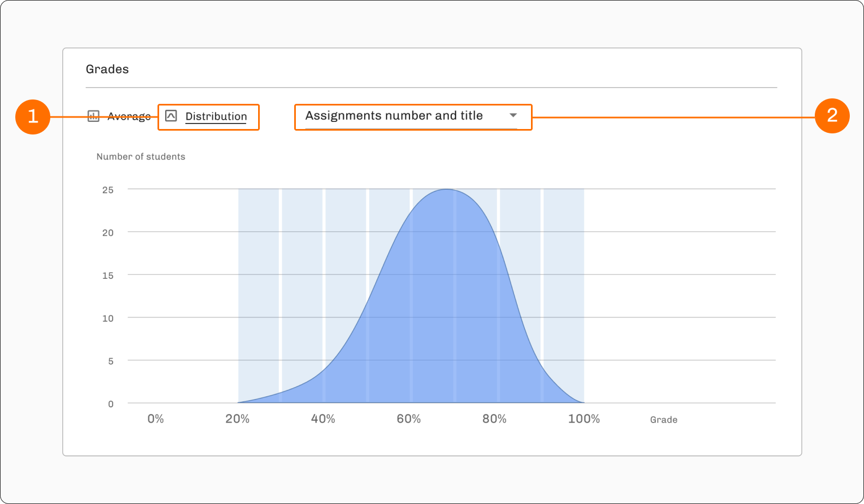Click the 25 value on the vertical axis
This screenshot has height=504, width=864.
pyautogui.click(x=108, y=190)
